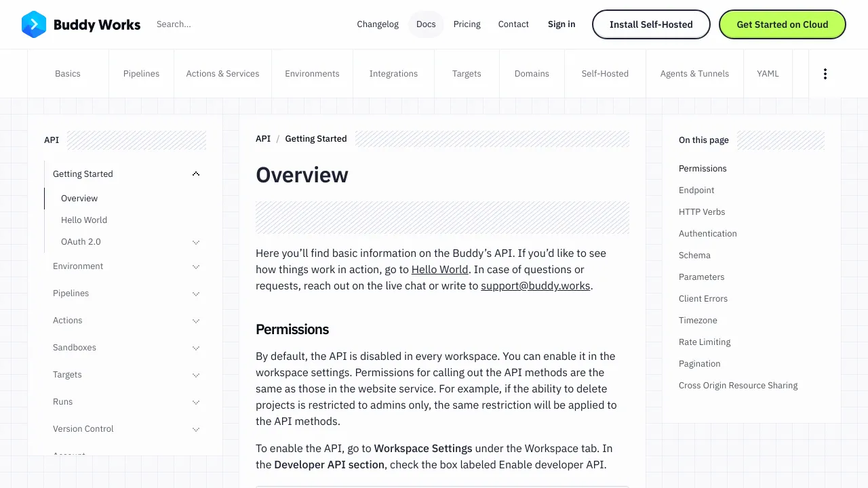
Task: Open the Changelog page
Action: (378, 24)
